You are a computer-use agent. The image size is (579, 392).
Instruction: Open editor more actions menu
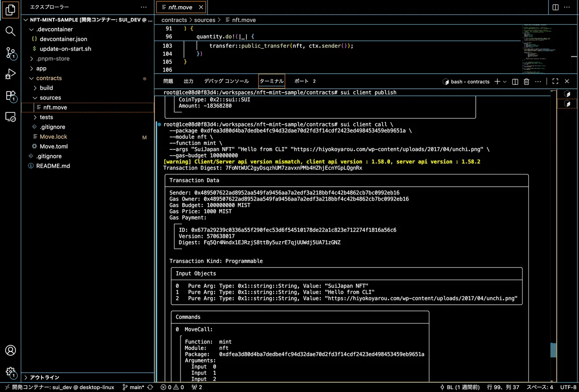tap(567, 7)
